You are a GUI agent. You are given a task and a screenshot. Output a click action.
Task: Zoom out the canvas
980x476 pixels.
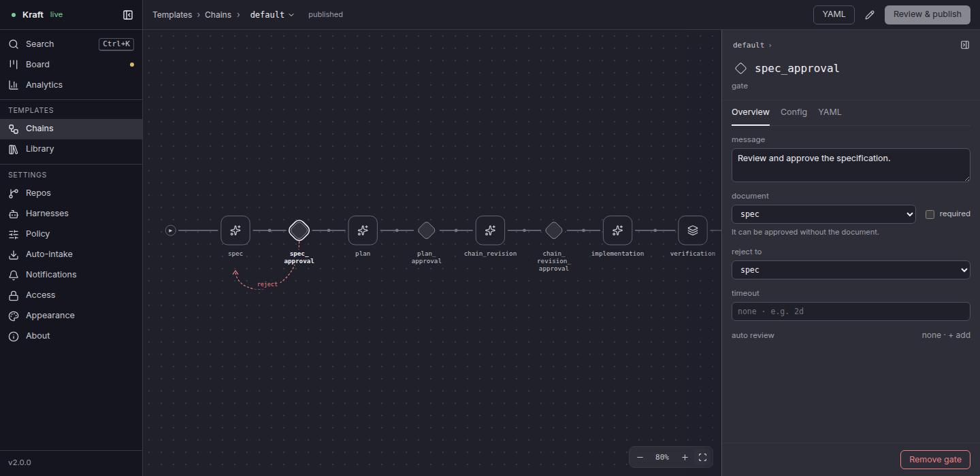640,458
